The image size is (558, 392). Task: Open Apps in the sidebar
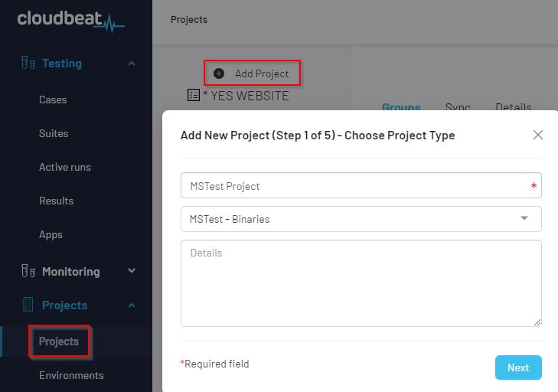pos(51,234)
